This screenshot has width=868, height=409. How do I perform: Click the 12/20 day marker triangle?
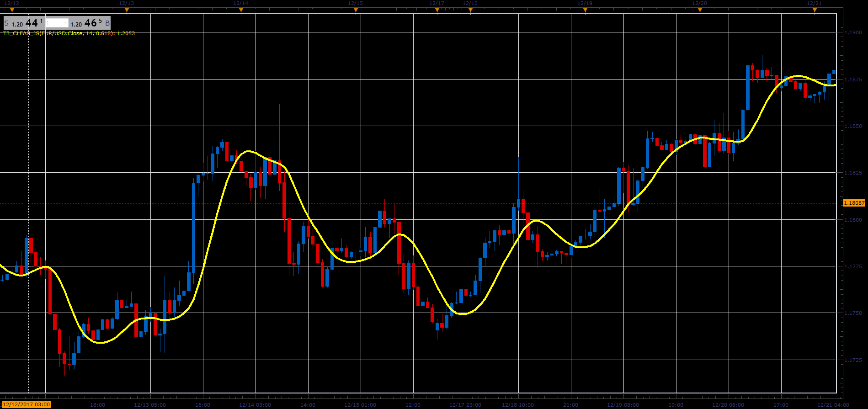pos(700,10)
